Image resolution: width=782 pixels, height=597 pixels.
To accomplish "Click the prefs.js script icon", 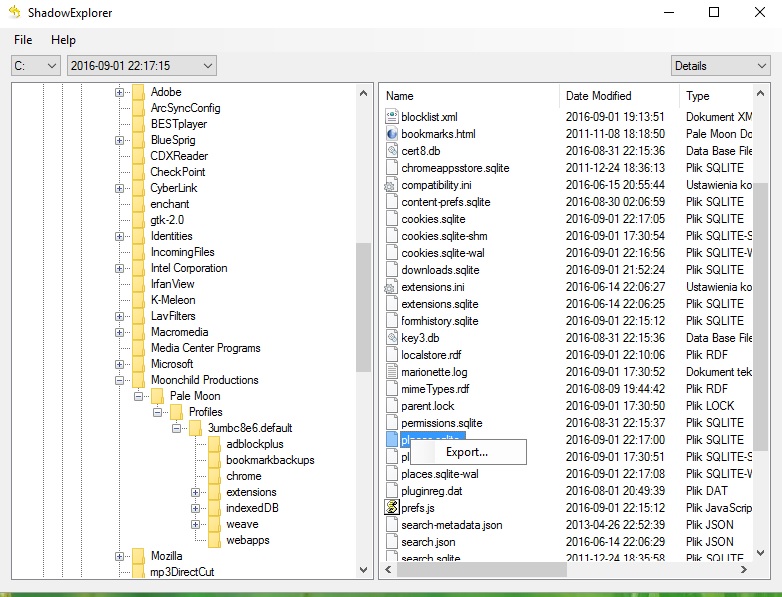I will [392, 508].
